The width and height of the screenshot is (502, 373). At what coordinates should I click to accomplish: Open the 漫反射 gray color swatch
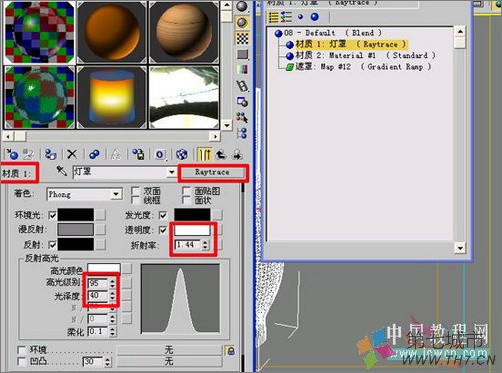[x=76, y=230]
